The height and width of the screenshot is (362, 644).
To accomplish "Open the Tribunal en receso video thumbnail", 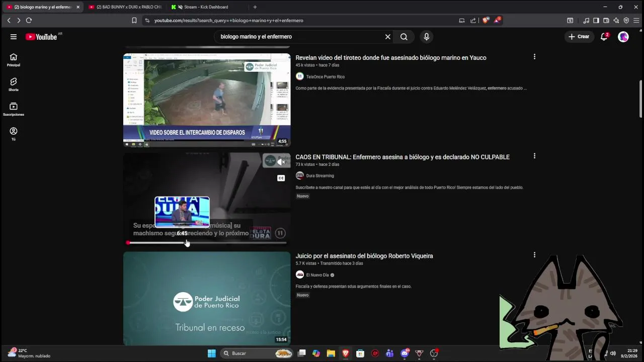I will tap(207, 298).
